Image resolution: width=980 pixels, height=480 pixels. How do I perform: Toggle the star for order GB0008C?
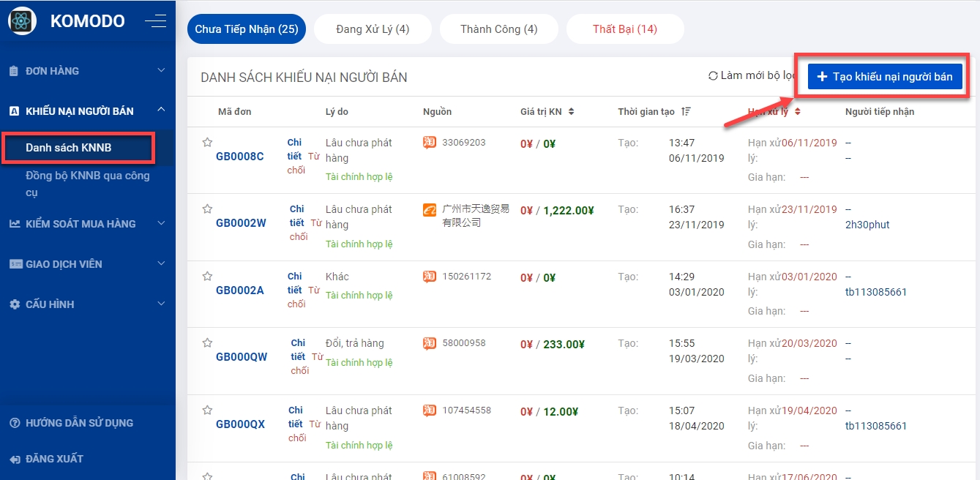pyautogui.click(x=207, y=143)
